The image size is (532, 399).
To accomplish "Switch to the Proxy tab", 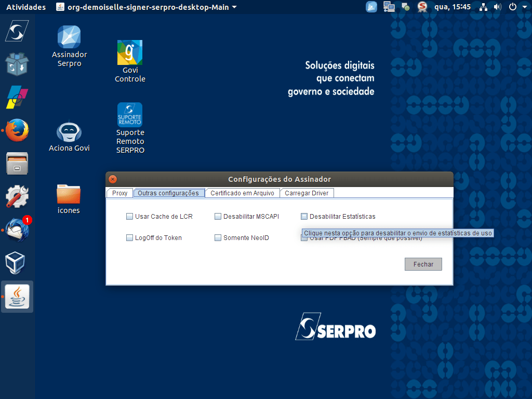I will coord(120,193).
